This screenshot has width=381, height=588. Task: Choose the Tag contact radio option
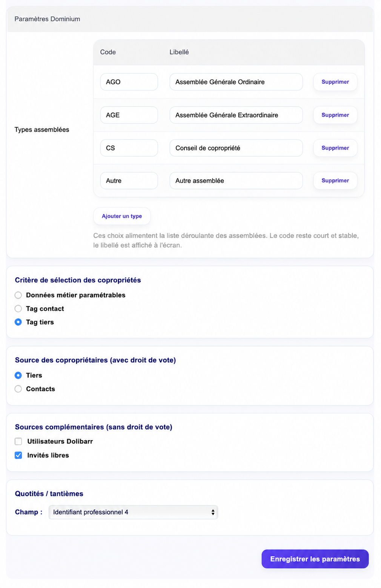click(x=18, y=309)
